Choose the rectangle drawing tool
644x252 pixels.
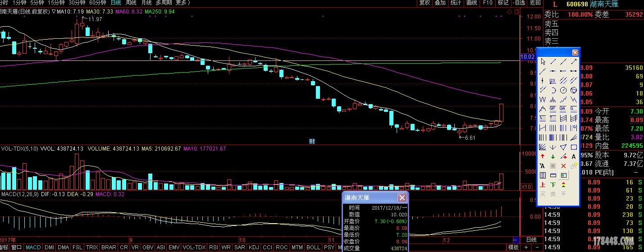click(573, 147)
